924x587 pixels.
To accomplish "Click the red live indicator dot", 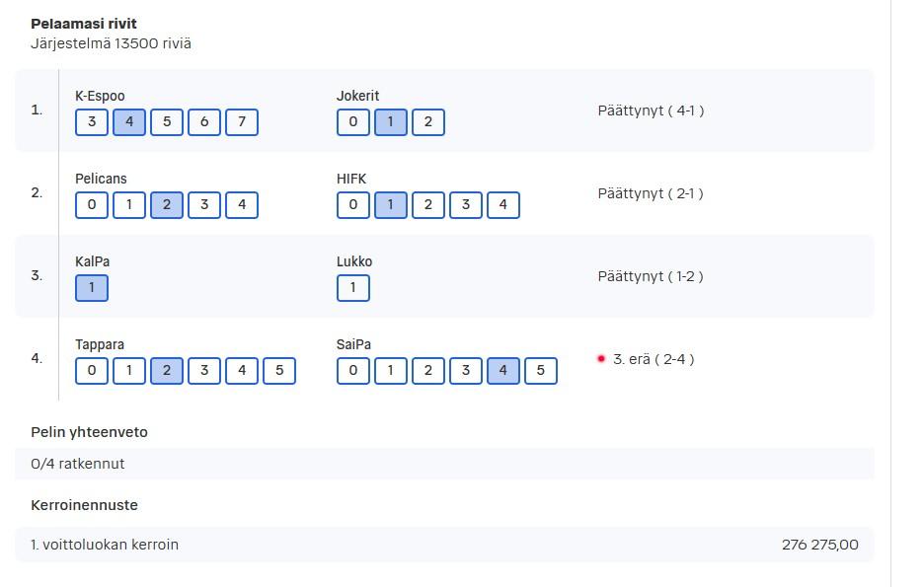I will (x=601, y=358).
